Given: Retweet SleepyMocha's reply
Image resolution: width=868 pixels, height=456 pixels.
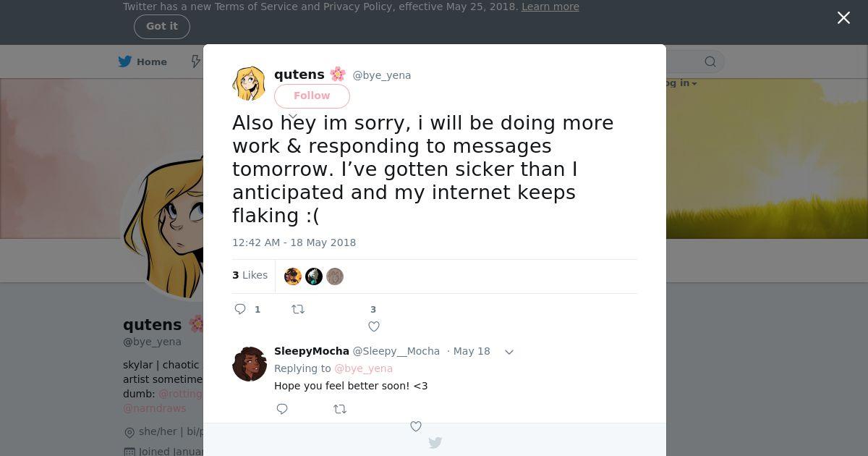Looking at the screenshot, I should click(x=340, y=409).
